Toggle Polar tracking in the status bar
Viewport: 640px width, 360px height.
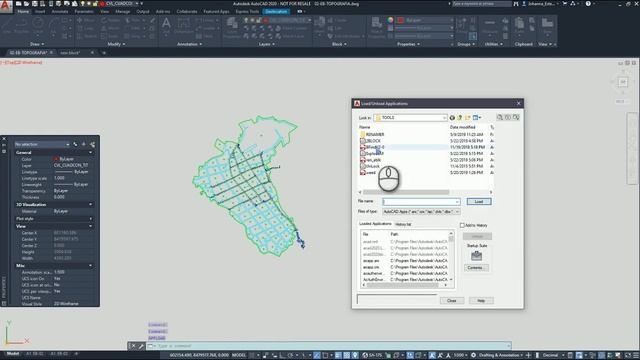(x=291, y=355)
